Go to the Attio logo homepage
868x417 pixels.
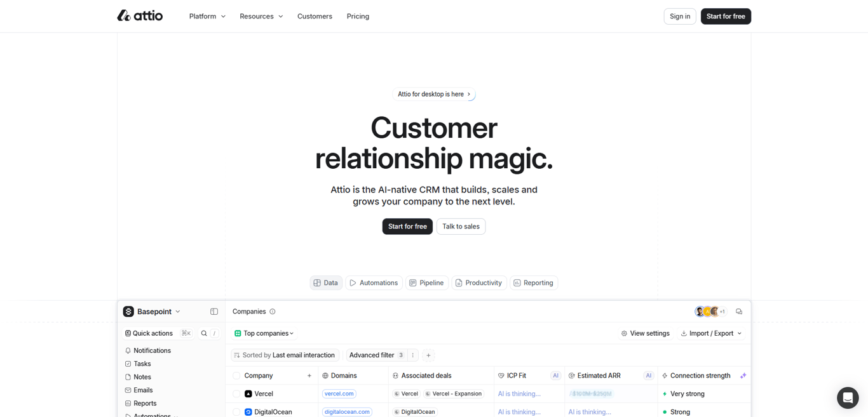pyautogui.click(x=140, y=16)
